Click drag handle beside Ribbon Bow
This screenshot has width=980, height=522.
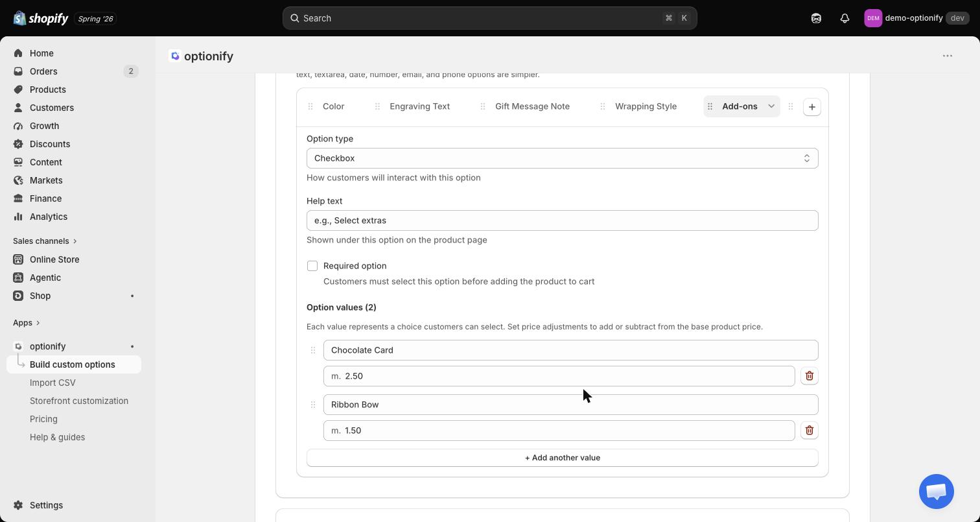tap(313, 405)
